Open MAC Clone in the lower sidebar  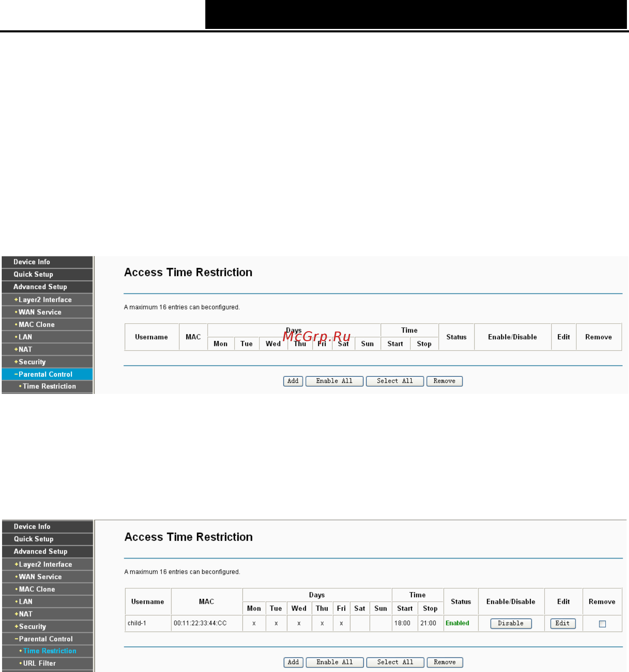(x=48, y=589)
